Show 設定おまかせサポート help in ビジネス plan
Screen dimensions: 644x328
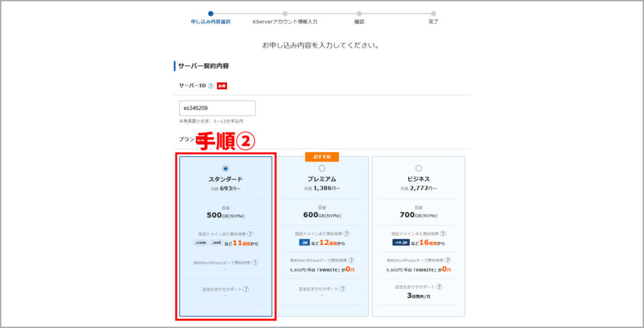pyautogui.click(x=439, y=287)
